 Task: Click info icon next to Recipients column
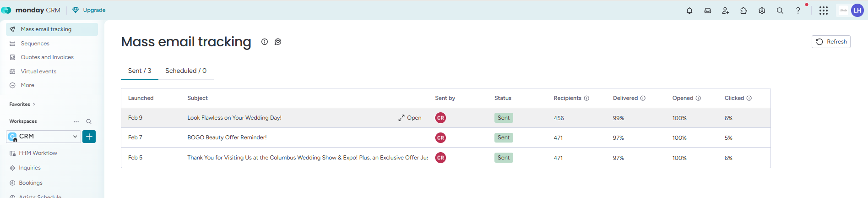(586, 98)
